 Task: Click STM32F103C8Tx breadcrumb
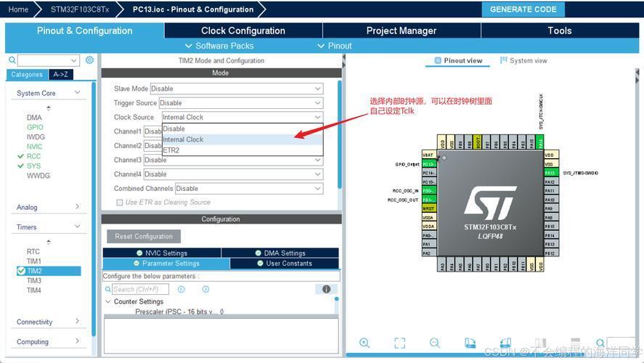coord(80,9)
